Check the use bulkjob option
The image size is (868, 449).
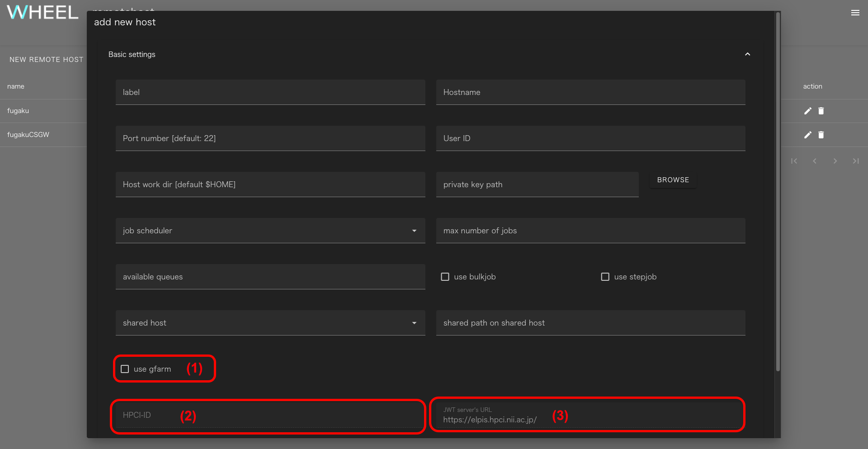pos(445,277)
